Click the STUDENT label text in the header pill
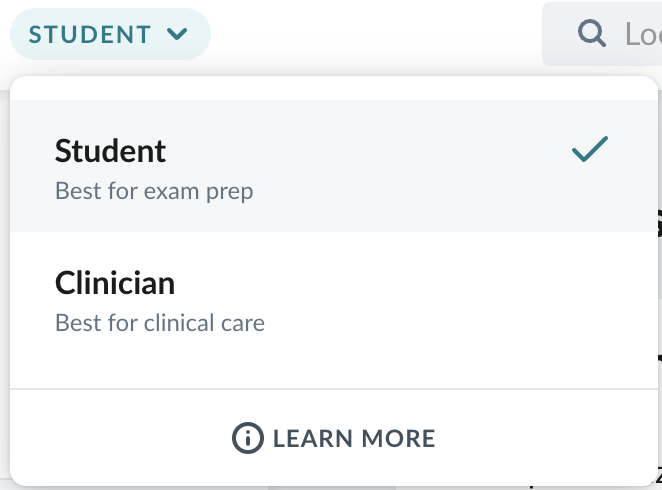This screenshot has height=490, width=662. (x=90, y=35)
